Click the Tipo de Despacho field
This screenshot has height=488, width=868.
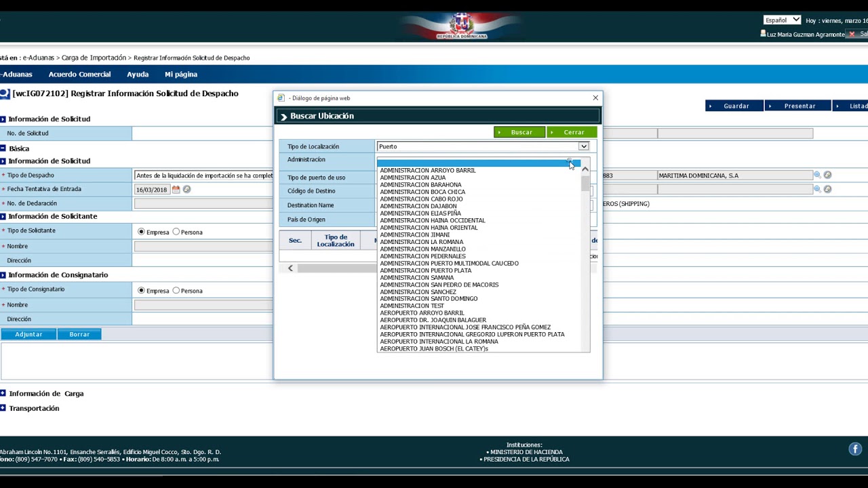coord(203,176)
